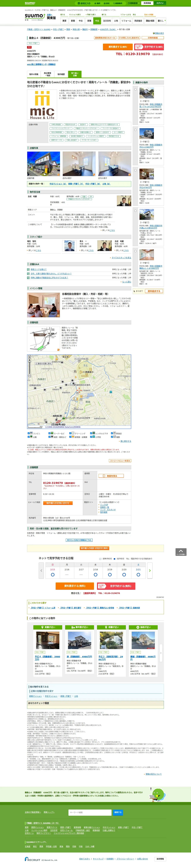Click the ログイン button

(x=160, y=3)
